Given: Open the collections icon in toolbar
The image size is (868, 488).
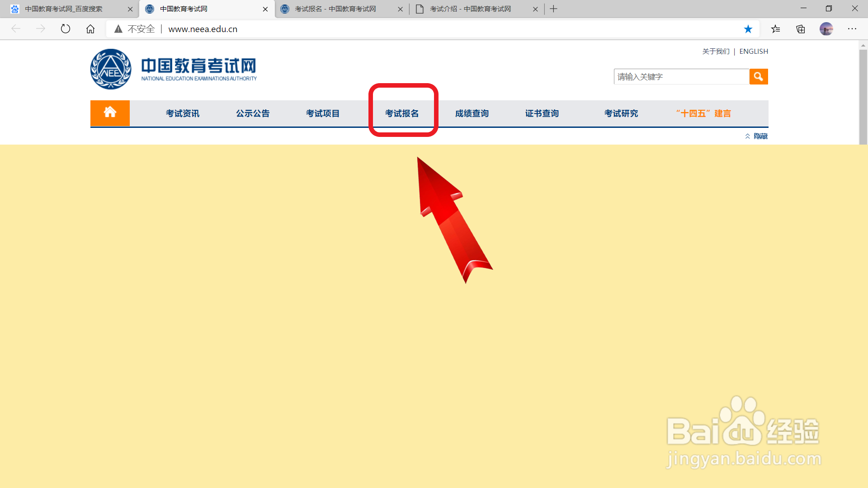Looking at the screenshot, I should point(801,29).
